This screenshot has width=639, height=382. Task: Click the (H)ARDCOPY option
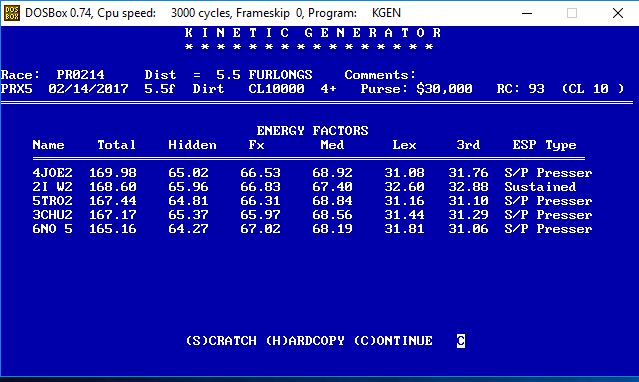pyautogui.click(x=305, y=340)
